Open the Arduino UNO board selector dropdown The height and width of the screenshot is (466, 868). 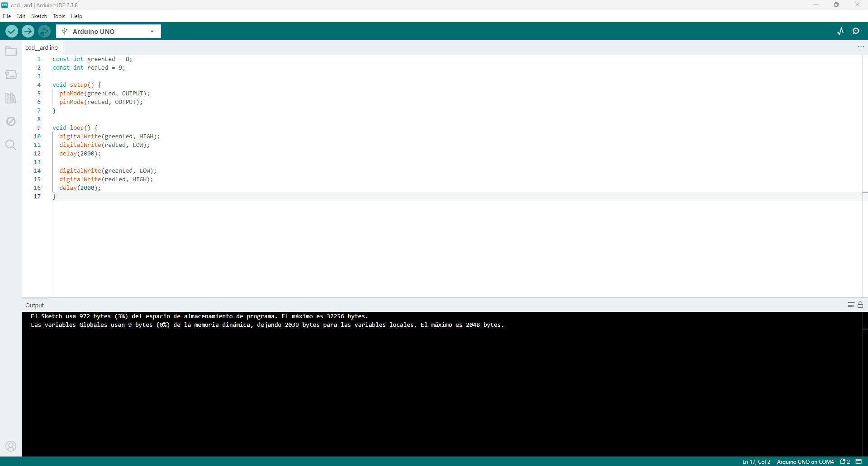coord(108,31)
